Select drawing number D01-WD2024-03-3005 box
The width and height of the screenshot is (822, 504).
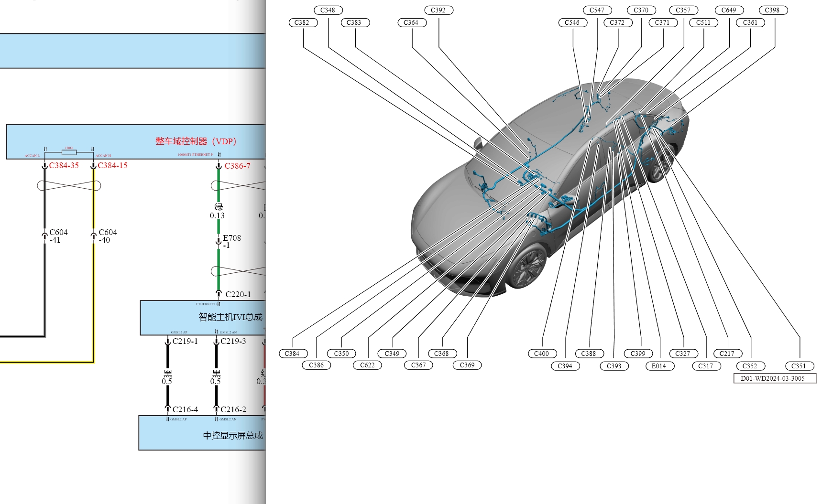[773, 378]
